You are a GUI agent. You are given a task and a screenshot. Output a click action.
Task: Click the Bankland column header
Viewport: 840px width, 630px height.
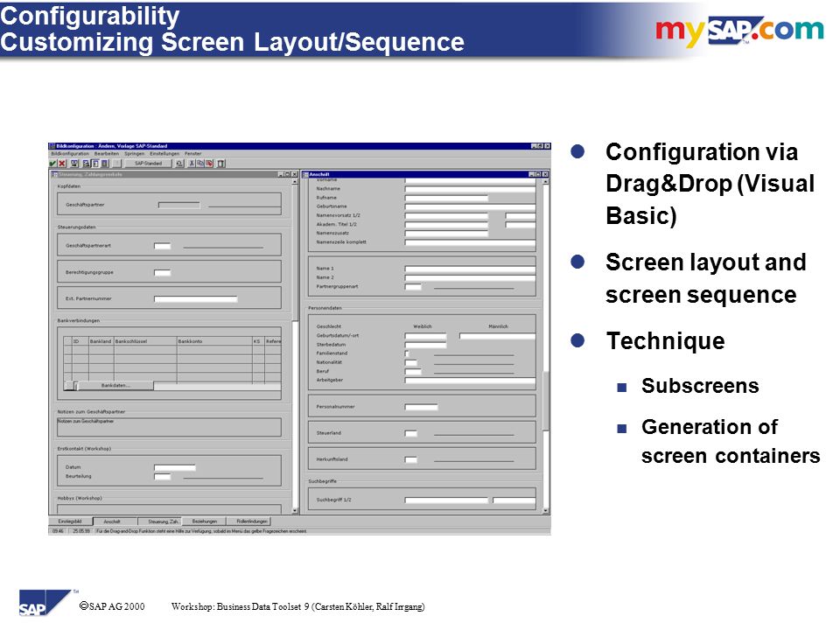101,341
